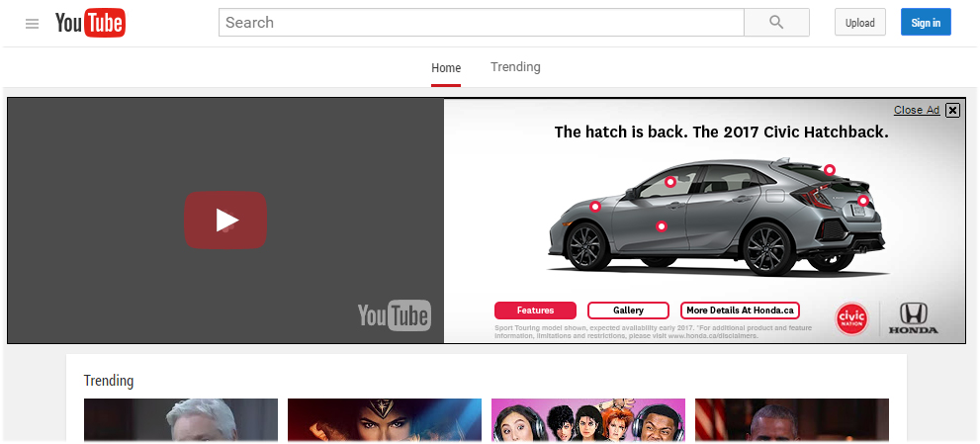Click the Close Ad link
980x444 pixels.
917,110
